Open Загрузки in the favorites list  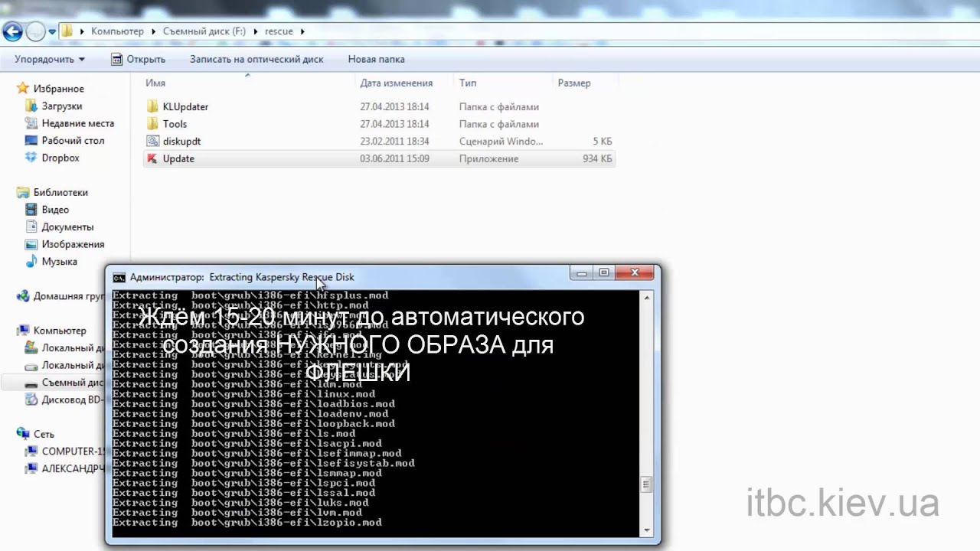coord(61,106)
